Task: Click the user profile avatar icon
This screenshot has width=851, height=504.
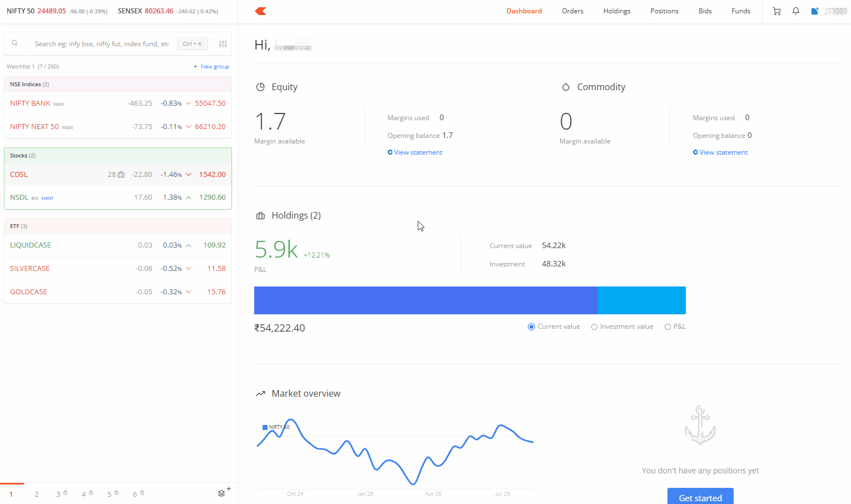Action: (x=815, y=11)
